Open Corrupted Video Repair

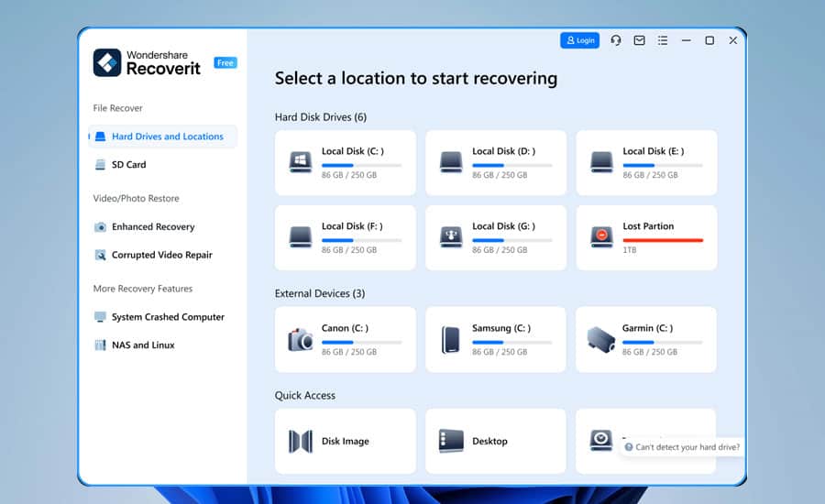point(163,255)
